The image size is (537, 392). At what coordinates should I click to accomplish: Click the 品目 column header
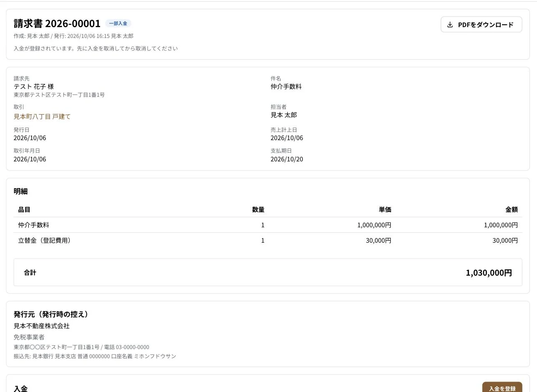24,209
